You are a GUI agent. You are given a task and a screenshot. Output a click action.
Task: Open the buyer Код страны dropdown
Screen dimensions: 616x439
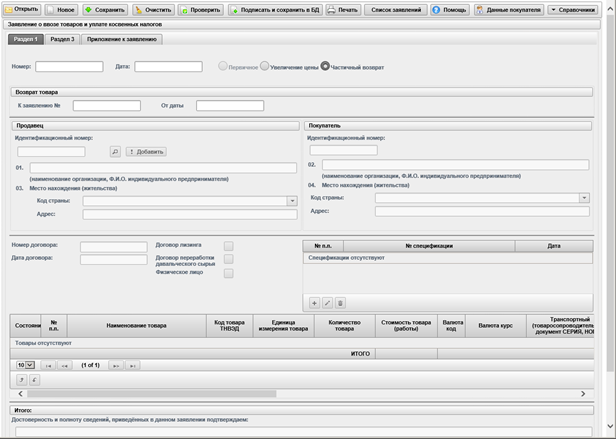(584, 198)
